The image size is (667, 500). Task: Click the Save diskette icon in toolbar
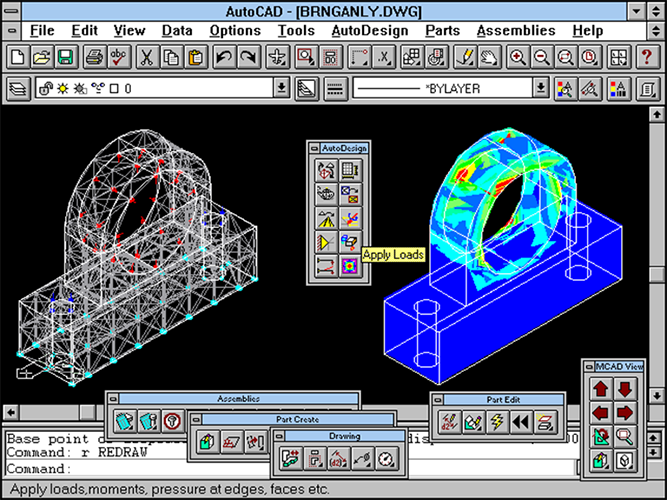(66, 57)
